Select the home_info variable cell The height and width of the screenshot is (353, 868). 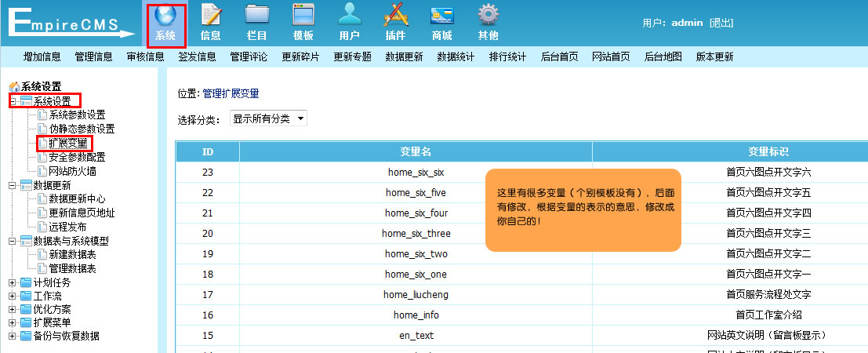click(x=416, y=315)
